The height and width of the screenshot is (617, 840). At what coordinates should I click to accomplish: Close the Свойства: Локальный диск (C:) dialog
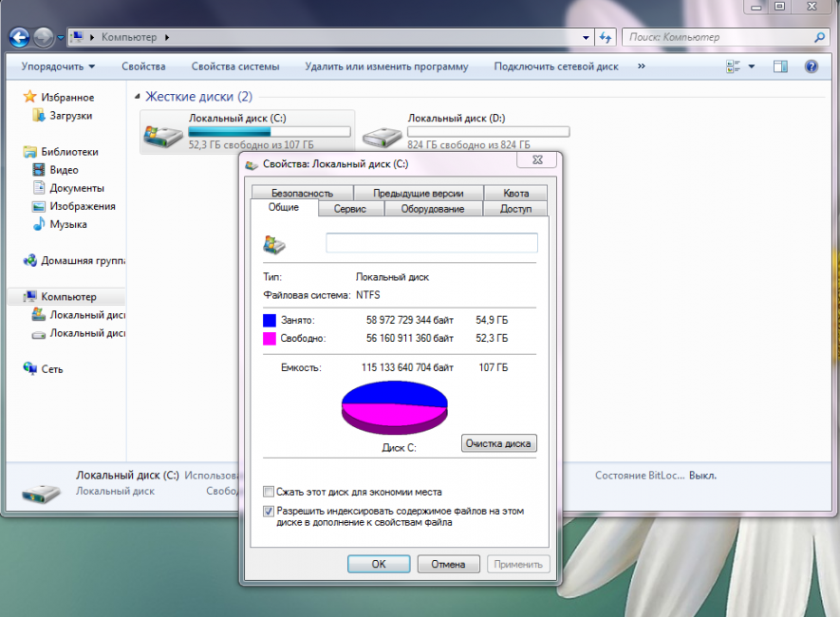coord(537,159)
